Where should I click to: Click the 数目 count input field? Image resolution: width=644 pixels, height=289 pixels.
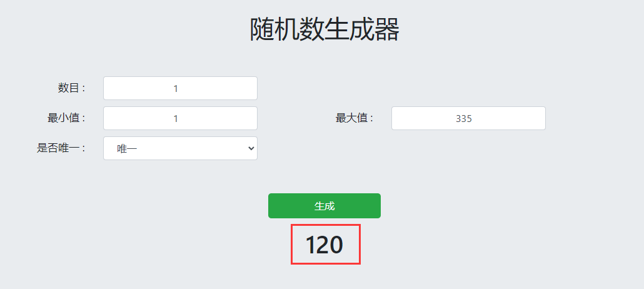click(x=180, y=88)
